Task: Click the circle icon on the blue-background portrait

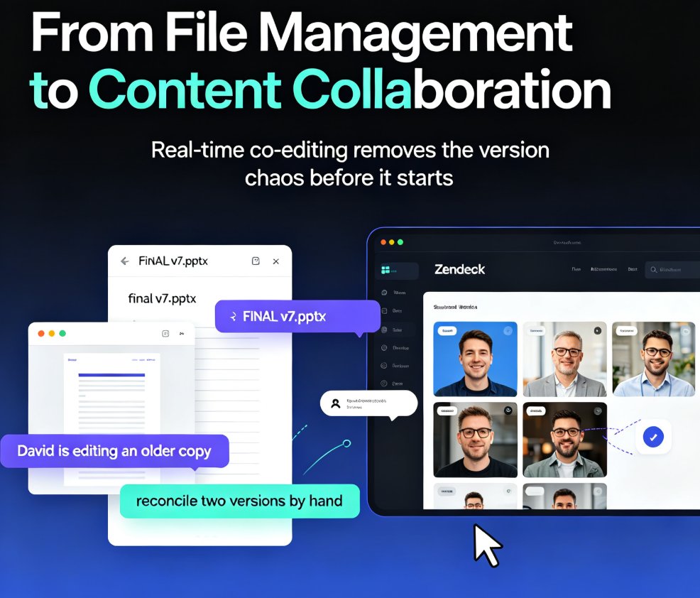Action: click(508, 331)
